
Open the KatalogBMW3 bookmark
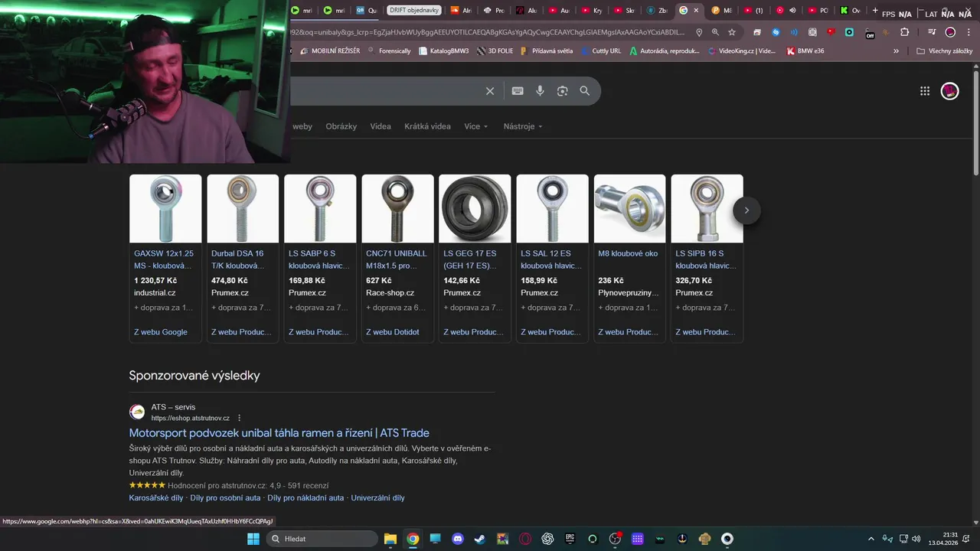click(x=443, y=51)
